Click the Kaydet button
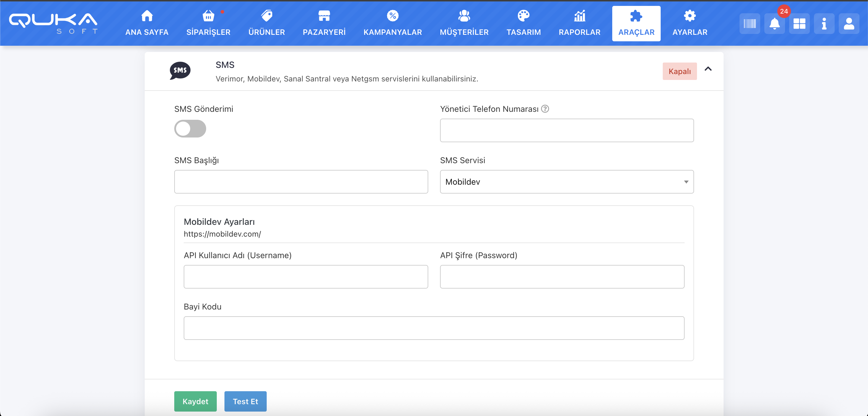 [x=195, y=401]
